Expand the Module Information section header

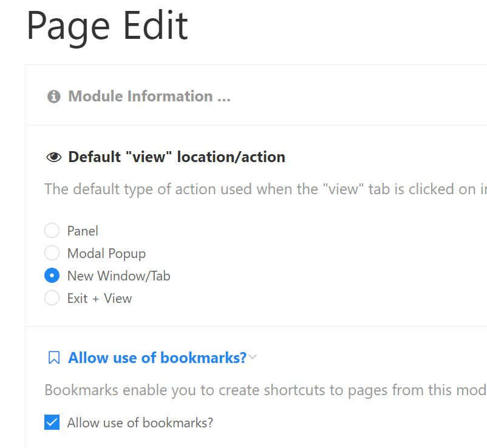pyautogui.click(x=149, y=97)
